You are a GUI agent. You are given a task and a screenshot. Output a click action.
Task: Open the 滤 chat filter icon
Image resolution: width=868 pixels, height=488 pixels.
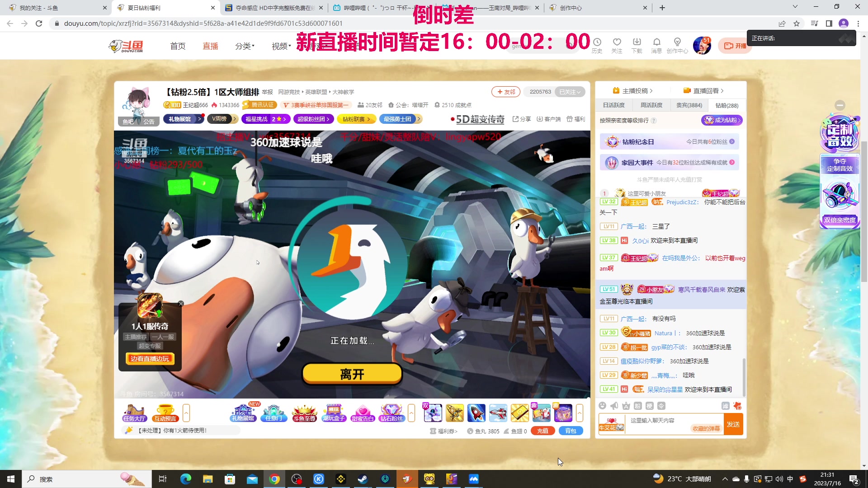726,406
